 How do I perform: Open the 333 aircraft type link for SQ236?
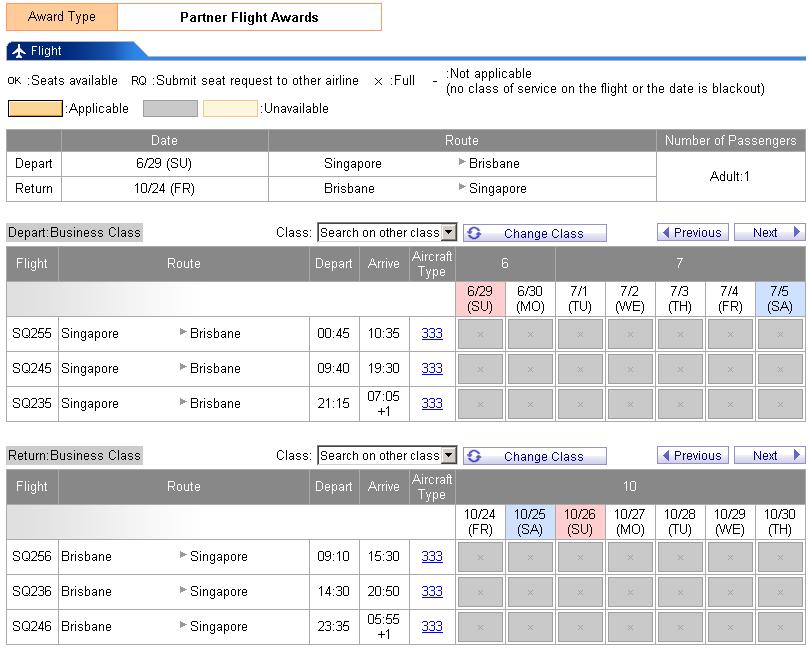click(432, 592)
